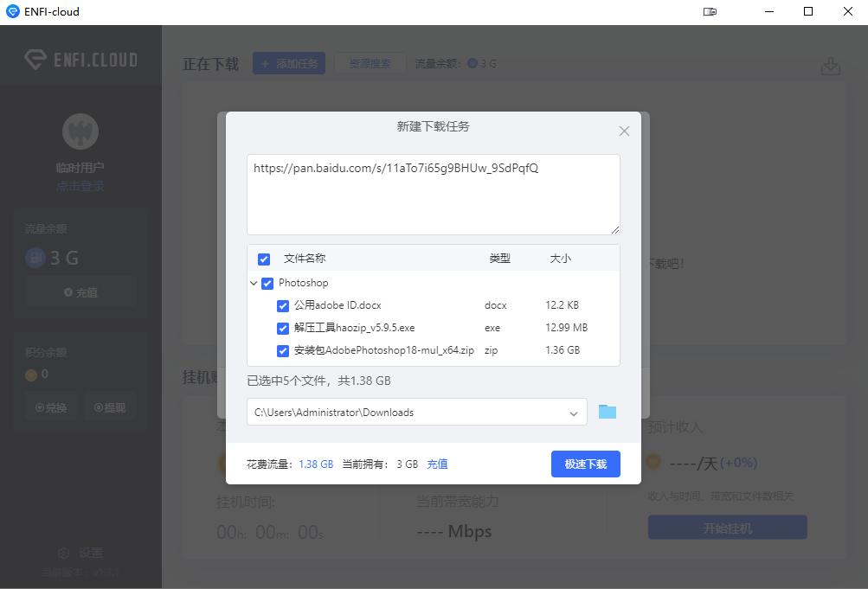Close the 新建下载任务 dialog

(x=624, y=131)
